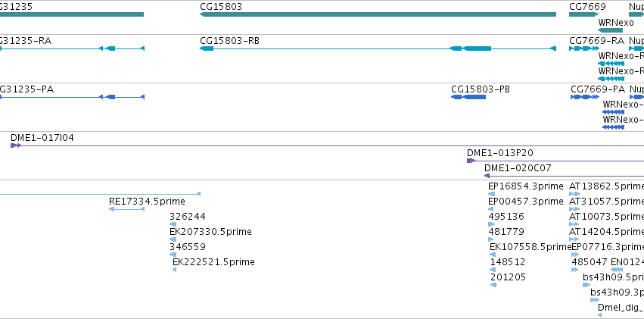
Task: Click the DME1-013P20 clone feature
Action: [x=555, y=161]
